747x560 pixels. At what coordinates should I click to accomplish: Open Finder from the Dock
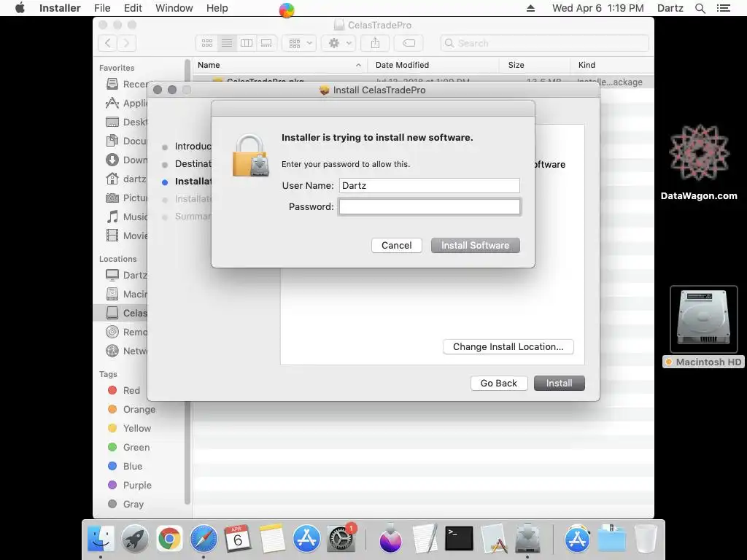click(x=101, y=539)
